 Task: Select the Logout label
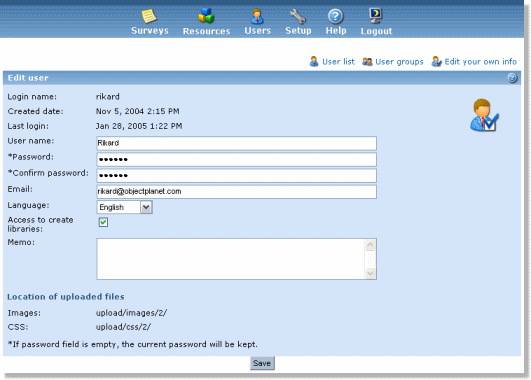pyautogui.click(x=376, y=31)
